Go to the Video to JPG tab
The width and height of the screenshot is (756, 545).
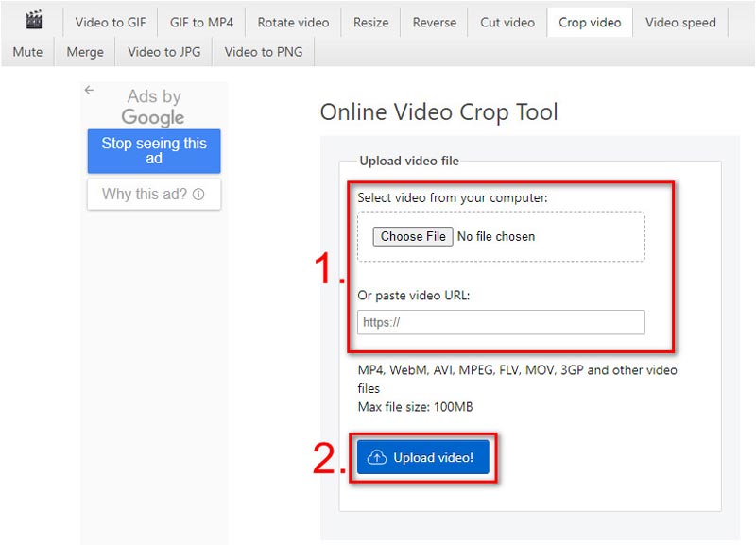tap(163, 52)
